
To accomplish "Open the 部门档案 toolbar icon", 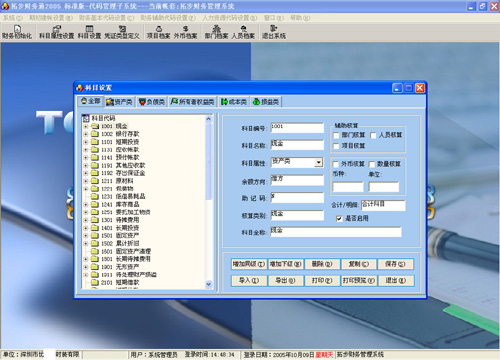I will point(216,32).
